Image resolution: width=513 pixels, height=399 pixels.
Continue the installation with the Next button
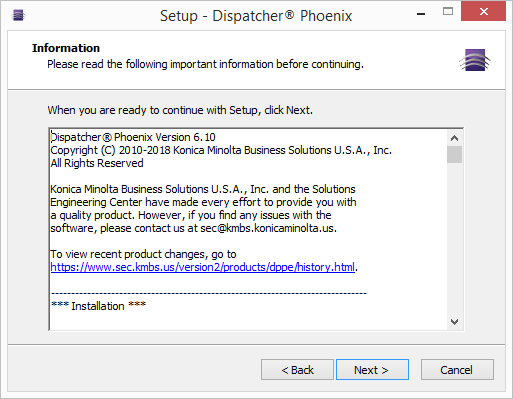pos(372,370)
